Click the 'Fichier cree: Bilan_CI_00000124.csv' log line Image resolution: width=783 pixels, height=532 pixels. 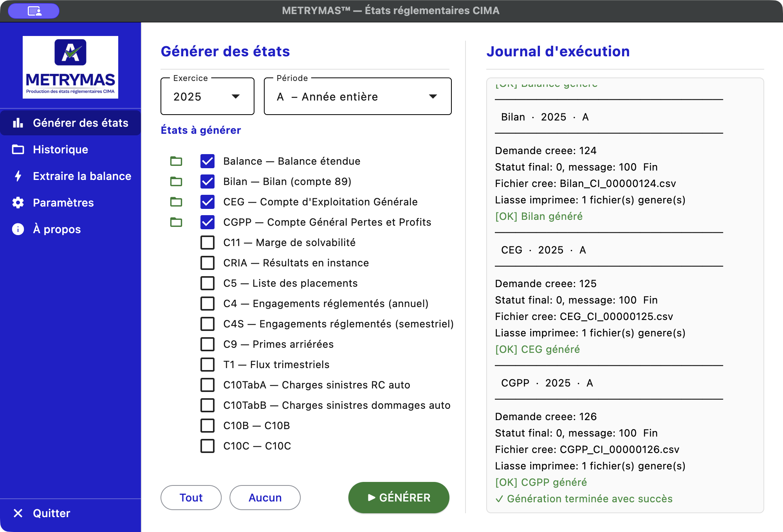coord(586,183)
